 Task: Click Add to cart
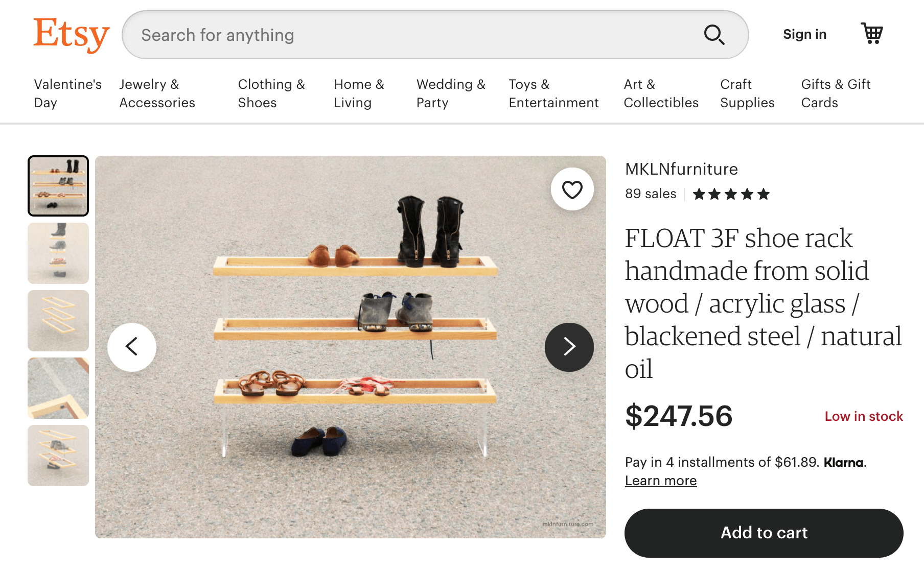click(x=764, y=533)
